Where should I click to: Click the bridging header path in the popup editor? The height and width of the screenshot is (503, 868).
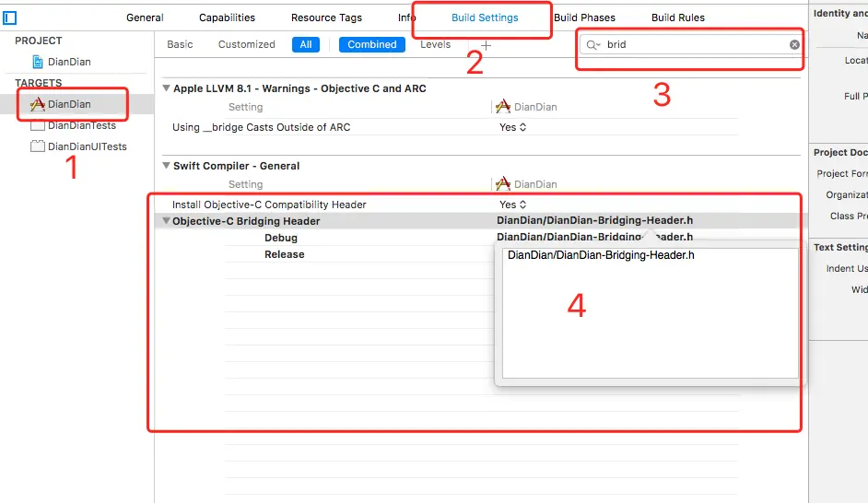pos(601,255)
